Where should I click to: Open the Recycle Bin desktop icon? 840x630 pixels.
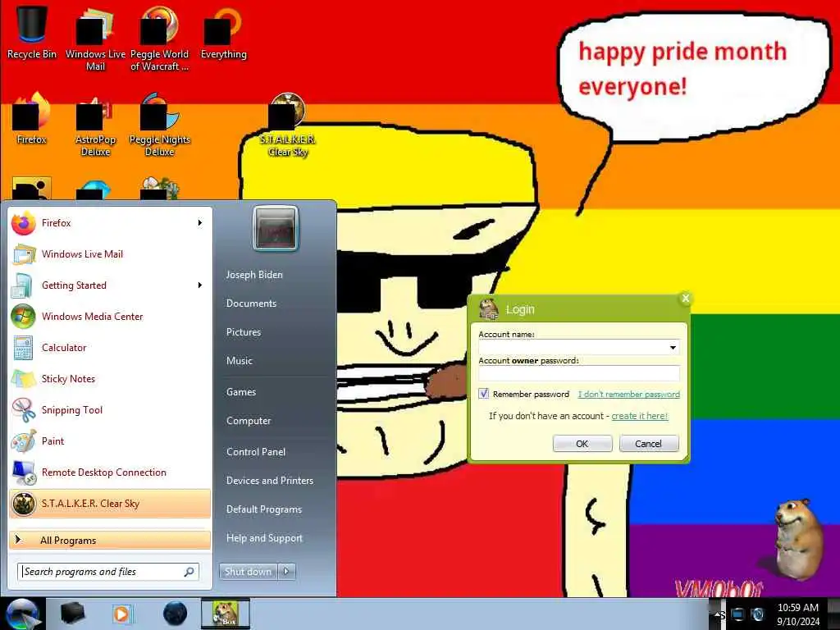pos(32,32)
